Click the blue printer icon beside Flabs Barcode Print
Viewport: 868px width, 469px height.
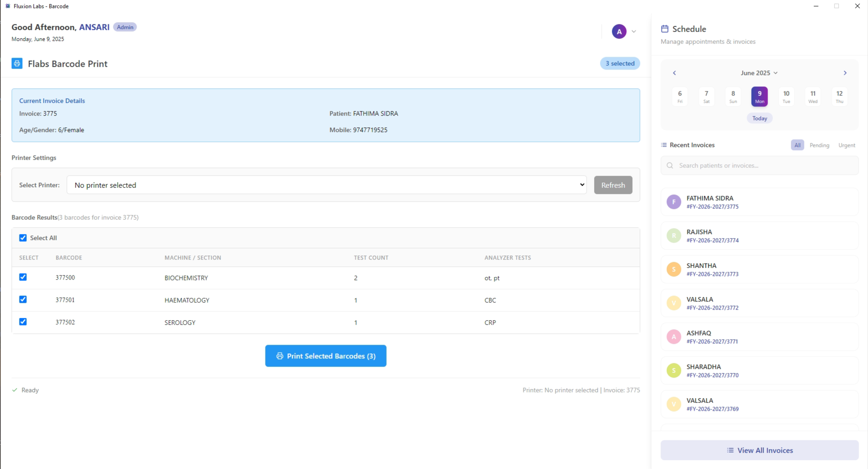(x=17, y=63)
